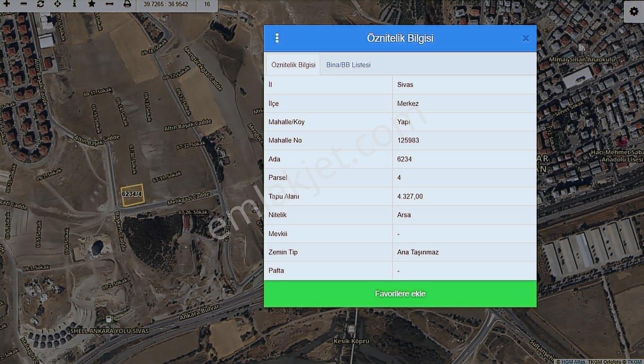Click the Zemin Tip value Ana Taşınmaz
Image resolution: width=644 pixels, height=364 pixels.
click(418, 252)
